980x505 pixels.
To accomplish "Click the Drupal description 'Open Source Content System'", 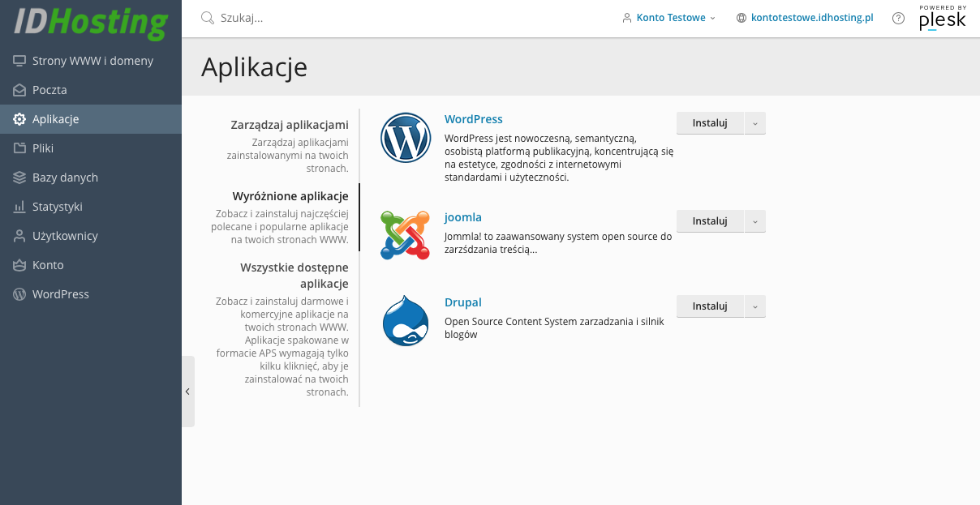I will (x=554, y=328).
